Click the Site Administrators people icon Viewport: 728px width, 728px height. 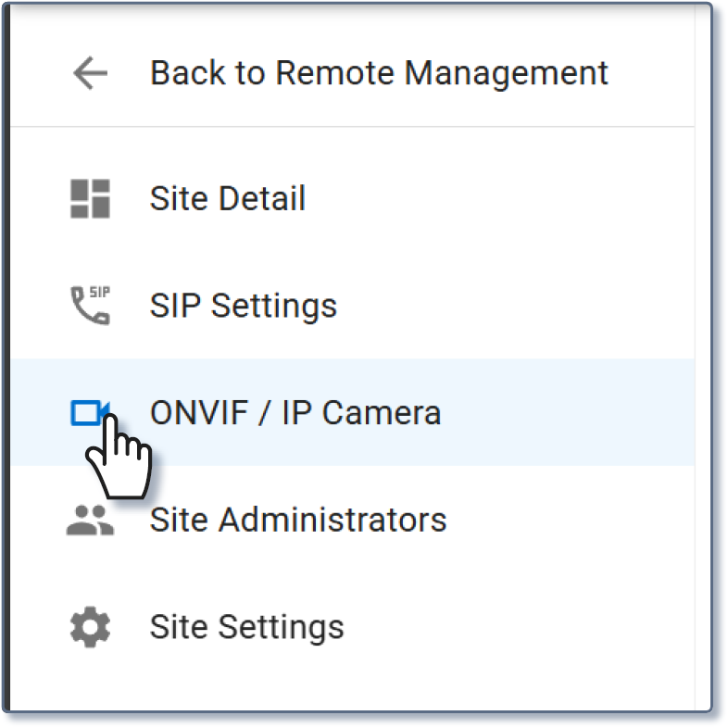pos(90,520)
